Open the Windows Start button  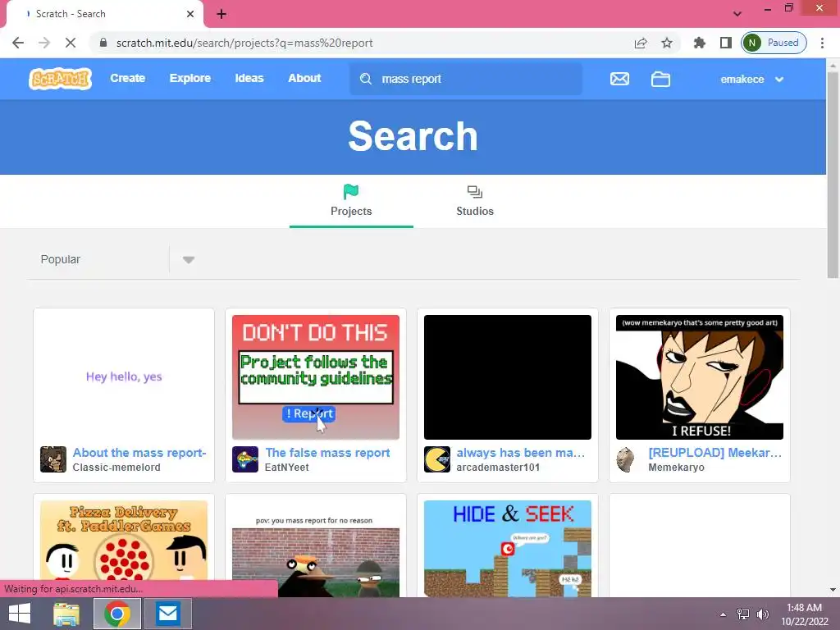click(20, 614)
